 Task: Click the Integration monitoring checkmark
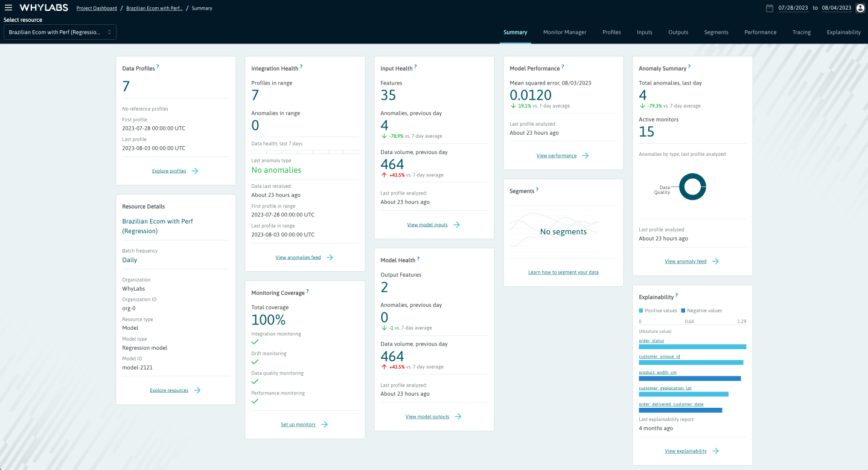point(255,342)
